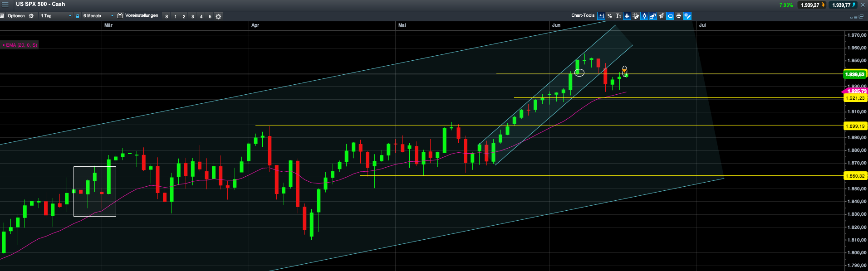Toggle the linked windows tool icon
The height and width of the screenshot is (271, 868).
tap(653, 16)
